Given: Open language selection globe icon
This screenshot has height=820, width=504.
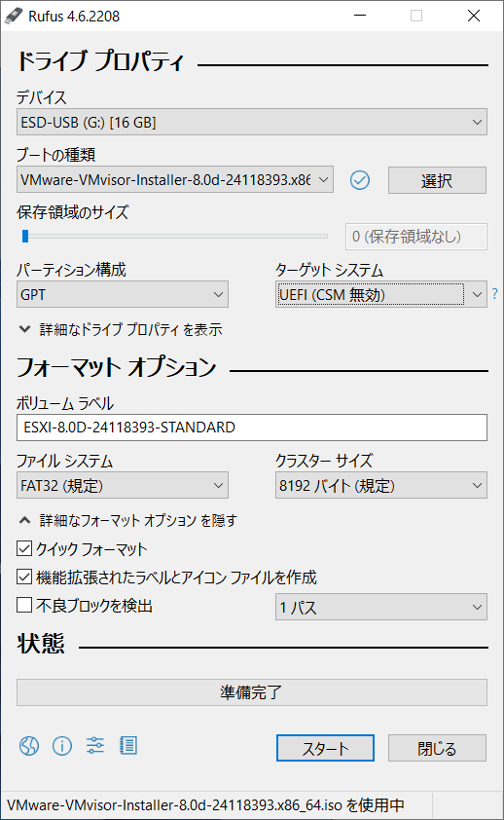Looking at the screenshot, I should pos(29,746).
